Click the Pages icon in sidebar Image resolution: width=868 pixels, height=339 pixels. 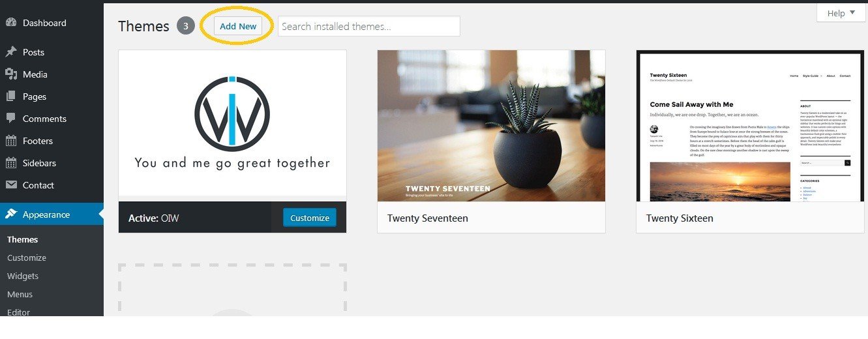[x=11, y=96]
